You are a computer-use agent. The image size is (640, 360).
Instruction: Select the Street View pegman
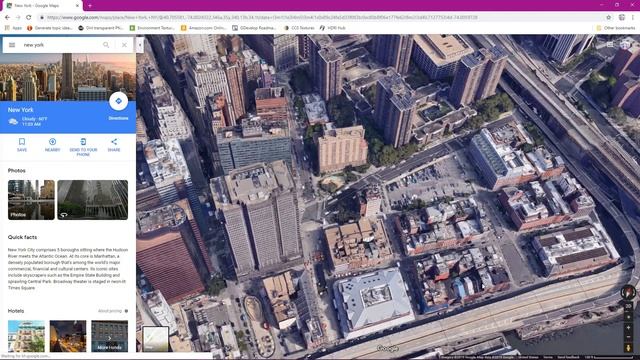628,347
